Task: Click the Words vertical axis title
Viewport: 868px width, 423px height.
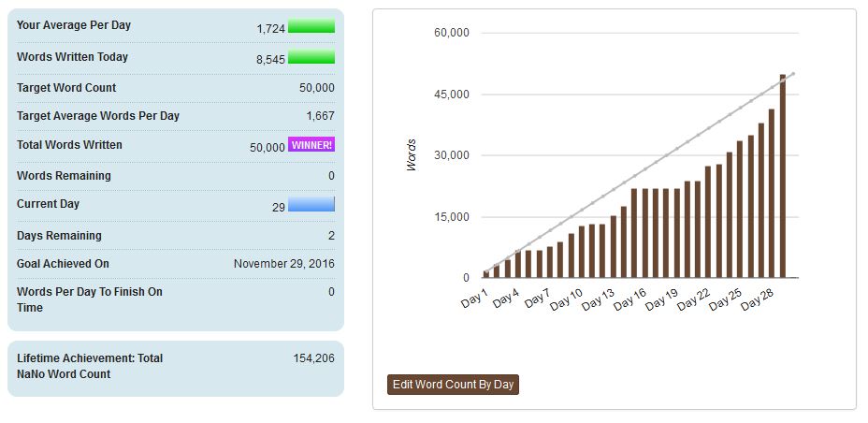Action: pos(412,155)
